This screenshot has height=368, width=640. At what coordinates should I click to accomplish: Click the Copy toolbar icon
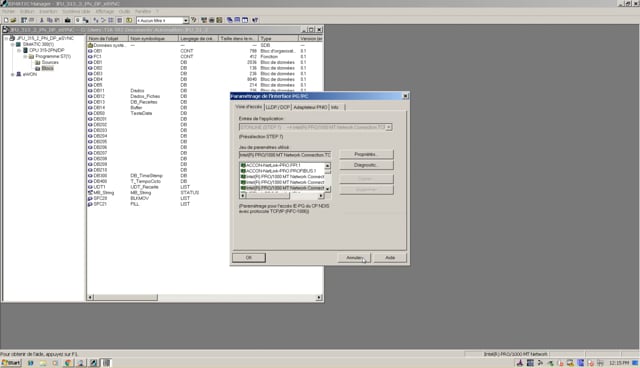tap(49, 20)
